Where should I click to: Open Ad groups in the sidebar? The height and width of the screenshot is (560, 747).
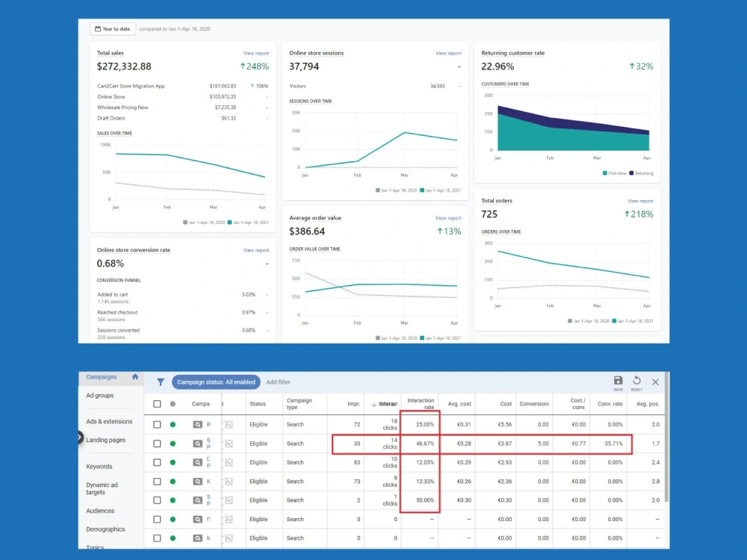point(99,395)
